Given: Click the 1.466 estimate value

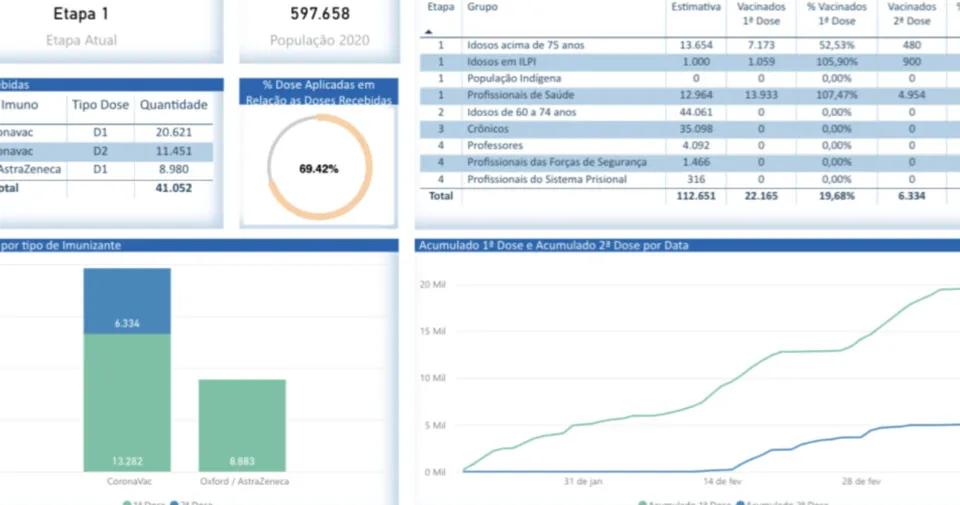Looking at the screenshot, I should coord(696,162).
